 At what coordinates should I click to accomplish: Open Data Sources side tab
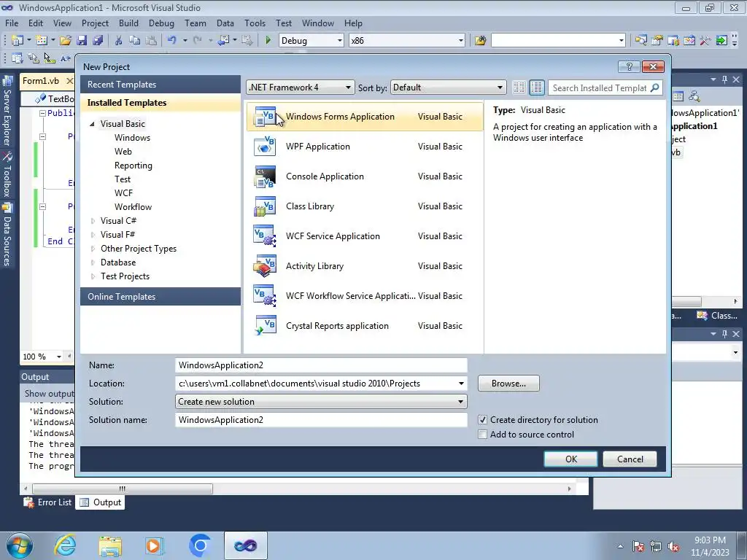tap(7, 235)
